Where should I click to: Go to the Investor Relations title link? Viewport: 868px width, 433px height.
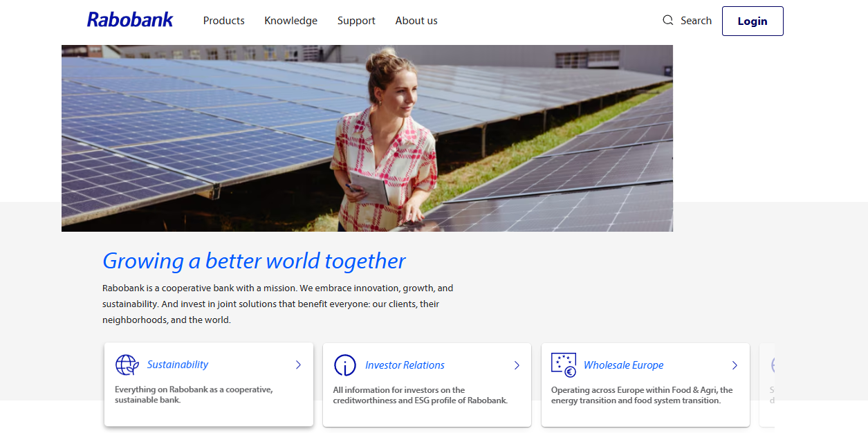[405, 365]
